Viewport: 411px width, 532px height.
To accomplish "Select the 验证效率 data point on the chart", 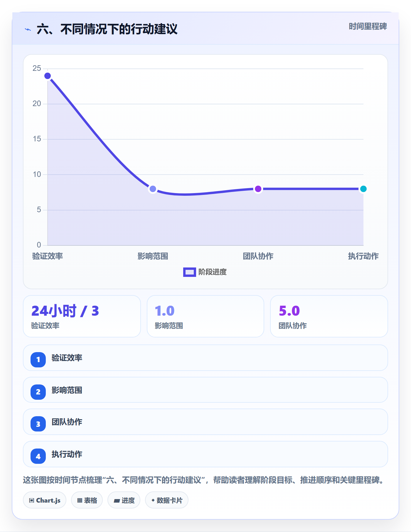I will 48,76.
